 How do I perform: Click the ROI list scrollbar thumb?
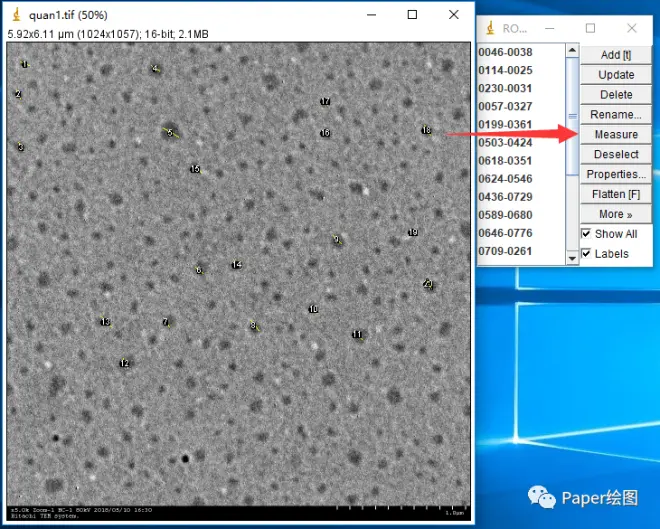(572, 116)
